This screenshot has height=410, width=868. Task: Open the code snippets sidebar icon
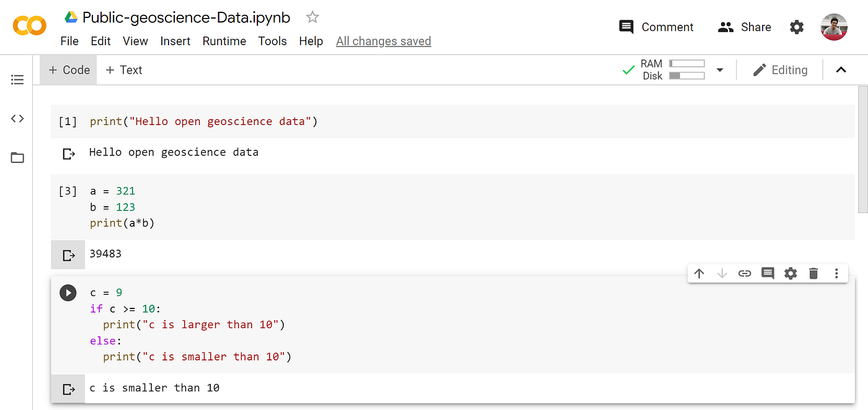17,118
